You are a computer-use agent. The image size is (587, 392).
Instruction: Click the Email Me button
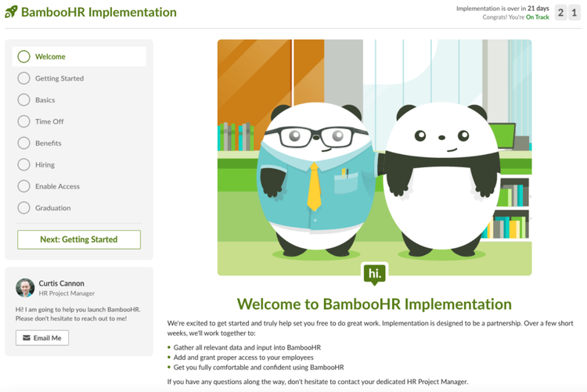point(42,338)
